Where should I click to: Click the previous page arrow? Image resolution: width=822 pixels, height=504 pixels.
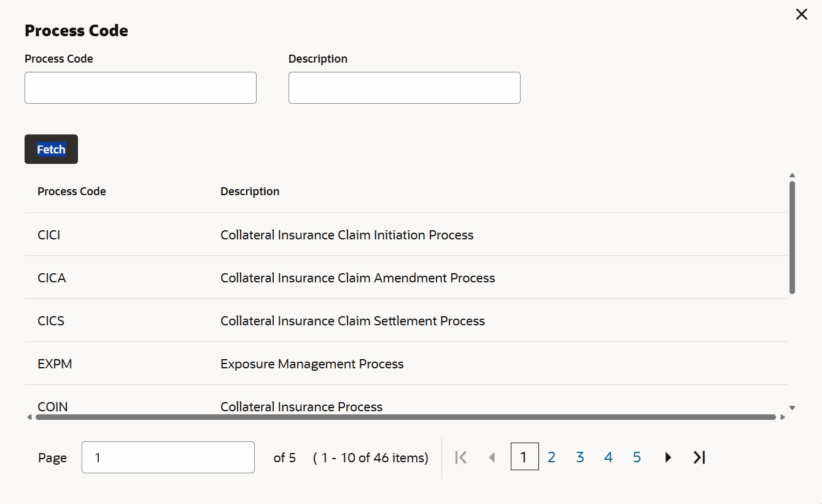(492, 457)
